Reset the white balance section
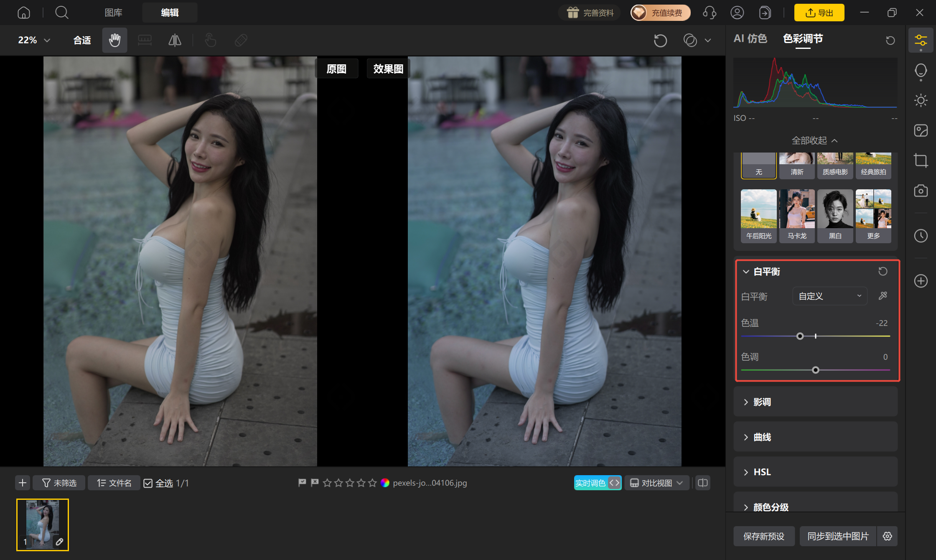This screenshot has width=936, height=560. pyautogui.click(x=883, y=271)
